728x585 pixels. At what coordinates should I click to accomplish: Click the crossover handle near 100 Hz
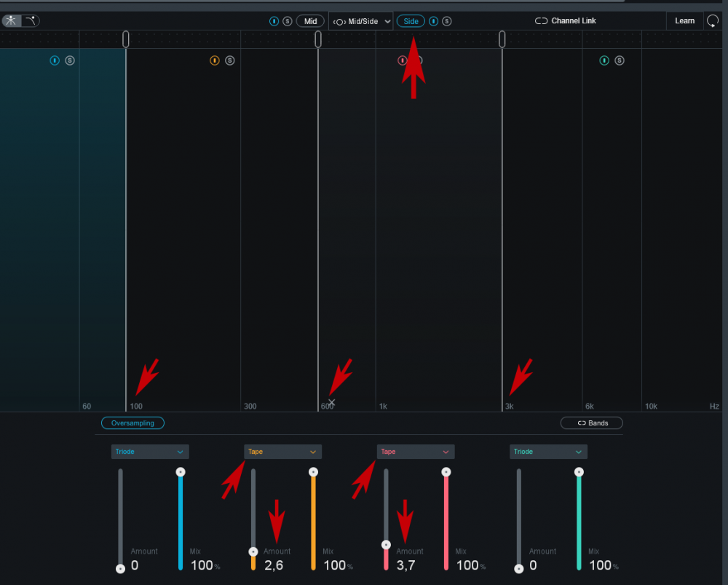pos(126,39)
